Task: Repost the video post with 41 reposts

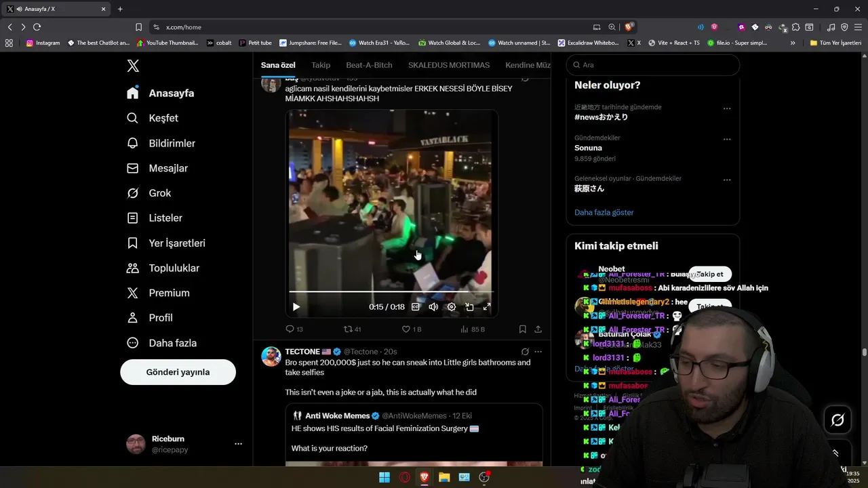Action: (x=353, y=329)
